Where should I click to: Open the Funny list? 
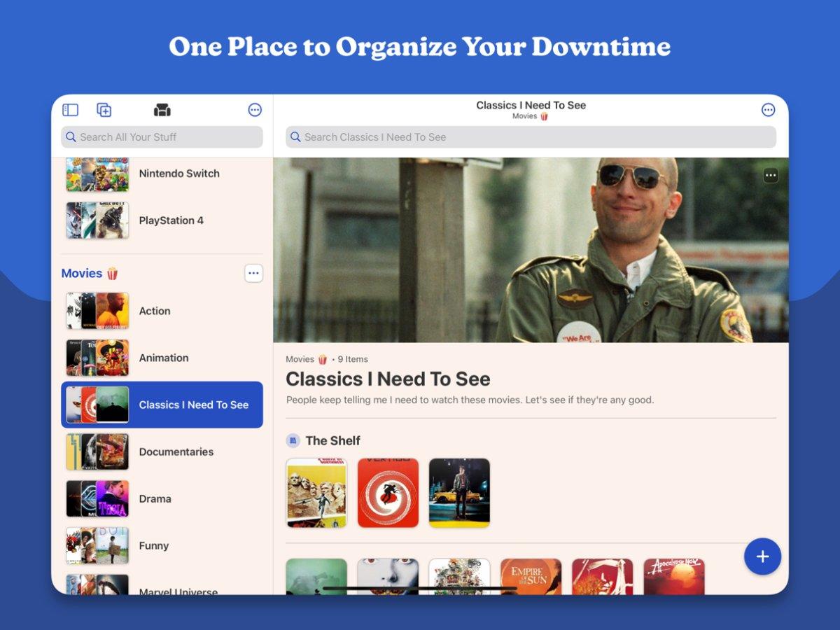(162, 545)
